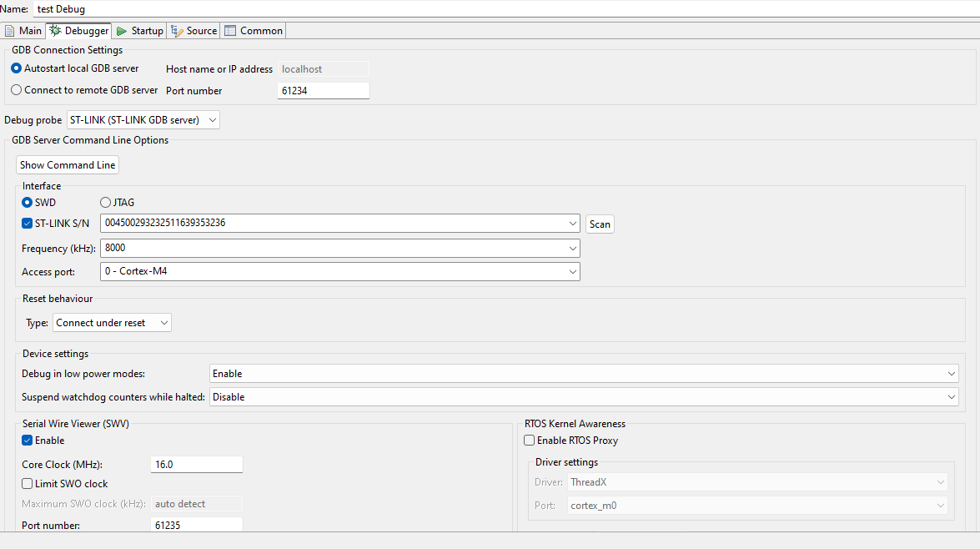Click the Startup tab green arrow icon

[x=122, y=31]
